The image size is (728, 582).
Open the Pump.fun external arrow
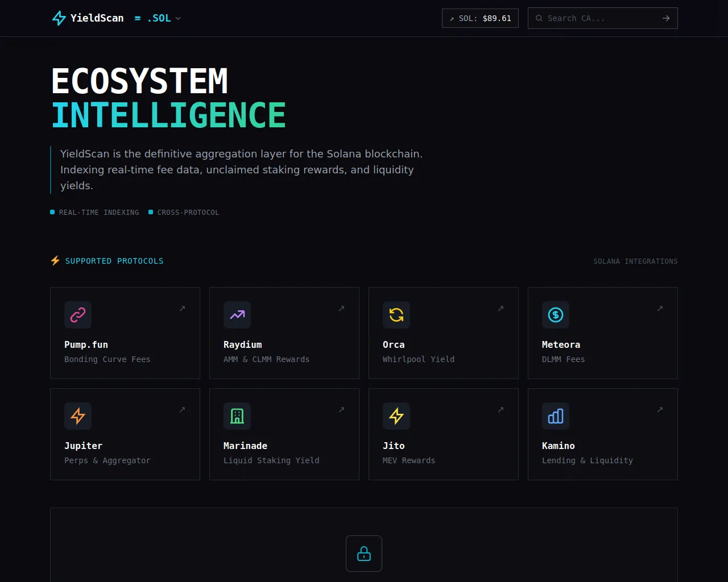[182, 309]
